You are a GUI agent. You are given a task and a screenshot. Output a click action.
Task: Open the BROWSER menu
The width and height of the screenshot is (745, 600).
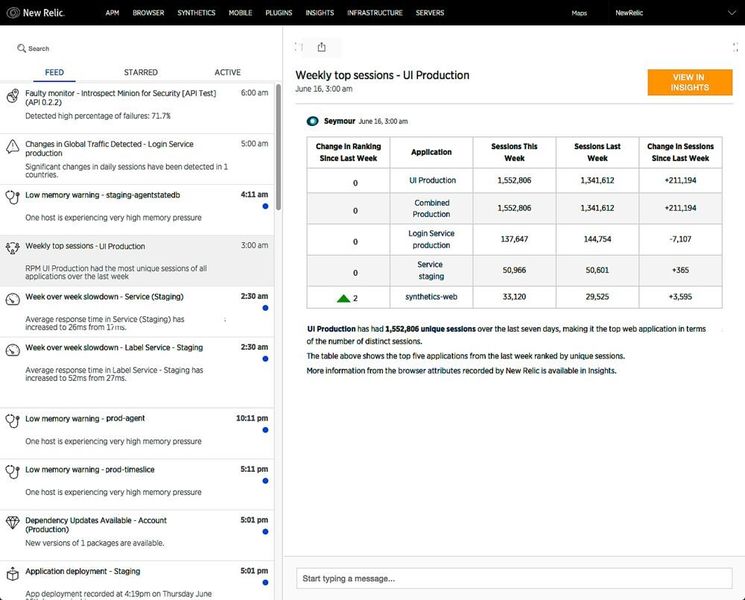(148, 13)
